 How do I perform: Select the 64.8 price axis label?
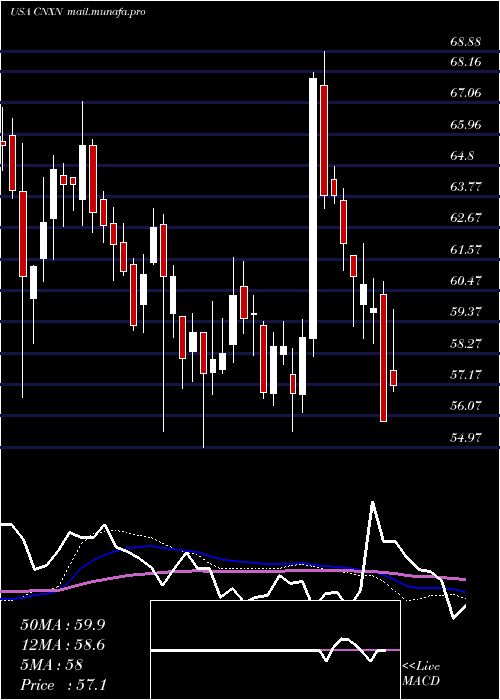pyautogui.click(x=462, y=156)
